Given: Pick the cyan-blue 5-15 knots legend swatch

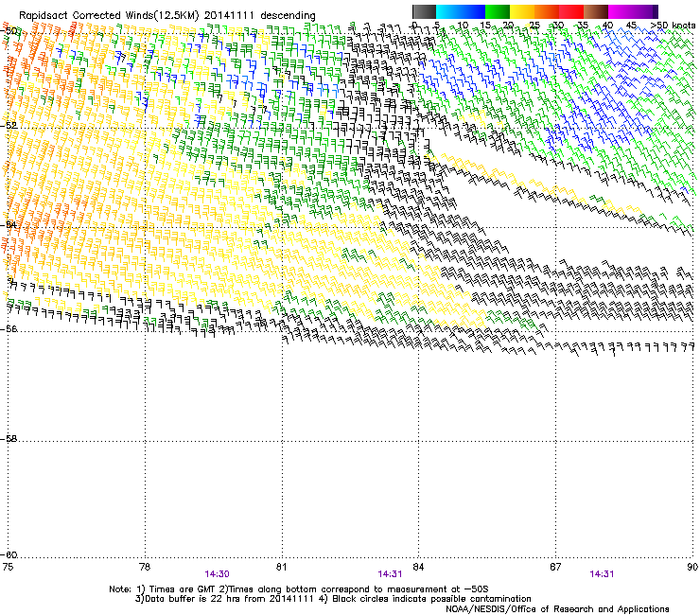Looking at the screenshot, I should [x=461, y=11].
